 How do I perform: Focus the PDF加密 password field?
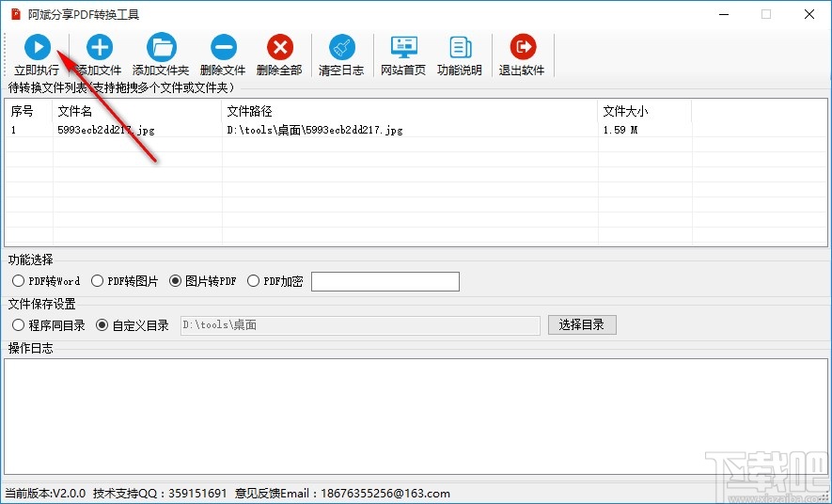tap(385, 282)
